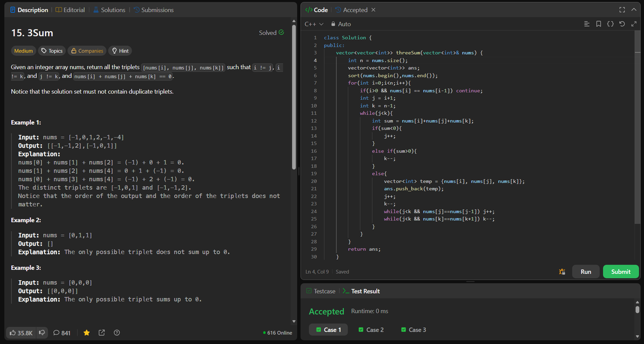This screenshot has width=644, height=344.
Task: Select the Test Result tab
Action: 361,291
